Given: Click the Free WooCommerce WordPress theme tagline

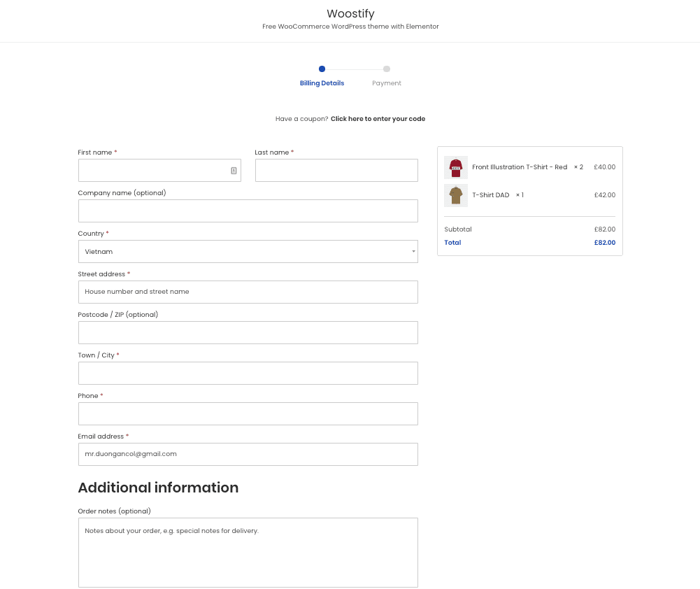Looking at the screenshot, I should [x=350, y=27].
